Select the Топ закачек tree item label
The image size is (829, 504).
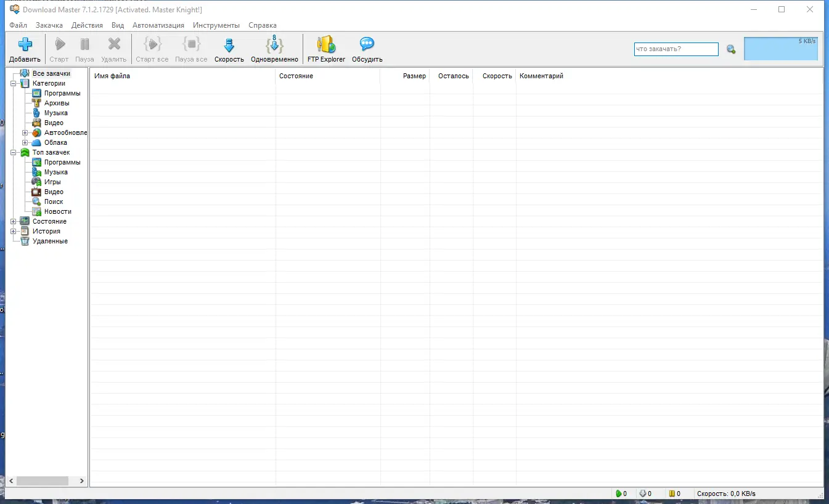pos(51,153)
